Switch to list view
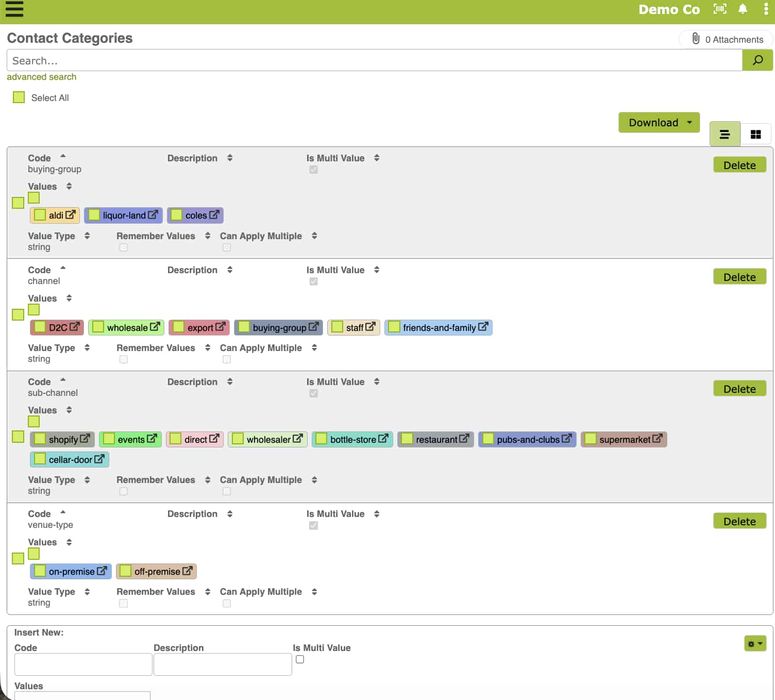Viewport: 775px width, 700px height. [725, 135]
